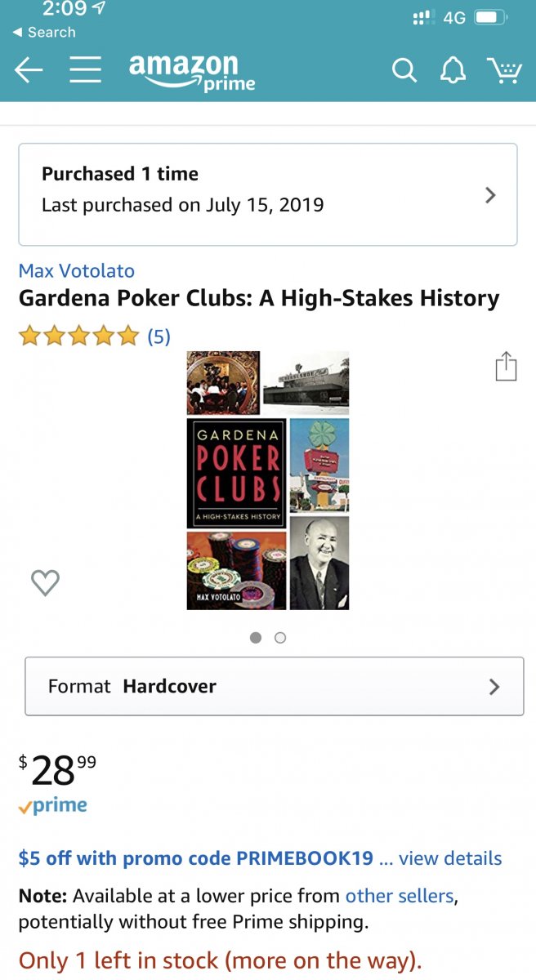Open author link Max Votolato

[77, 271]
